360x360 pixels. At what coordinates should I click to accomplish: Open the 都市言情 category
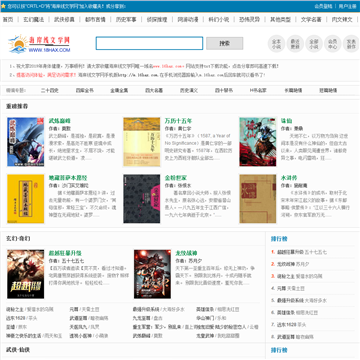click(x=95, y=19)
